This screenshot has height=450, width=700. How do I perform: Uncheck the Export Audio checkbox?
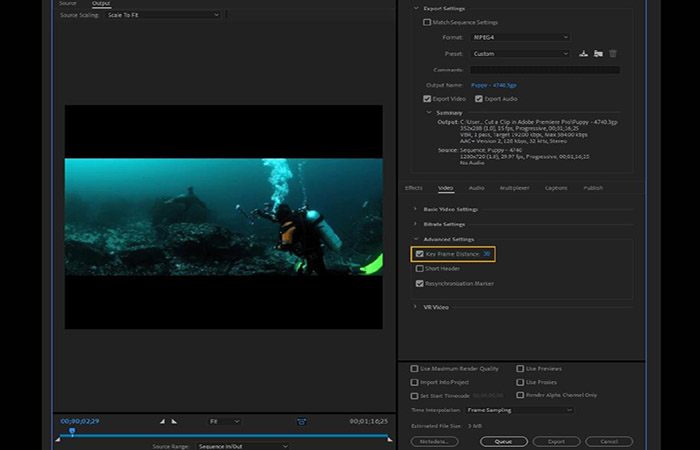(479, 99)
